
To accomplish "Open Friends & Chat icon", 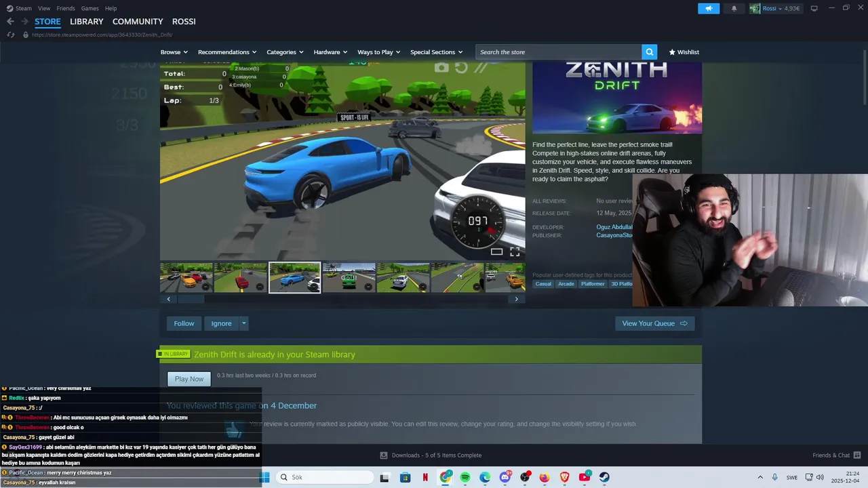I will (857, 455).
